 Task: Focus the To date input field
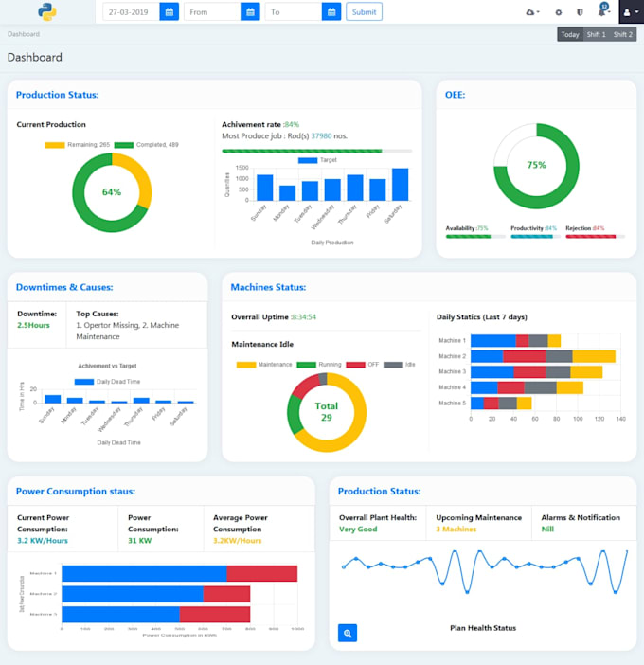coord(294,12)
